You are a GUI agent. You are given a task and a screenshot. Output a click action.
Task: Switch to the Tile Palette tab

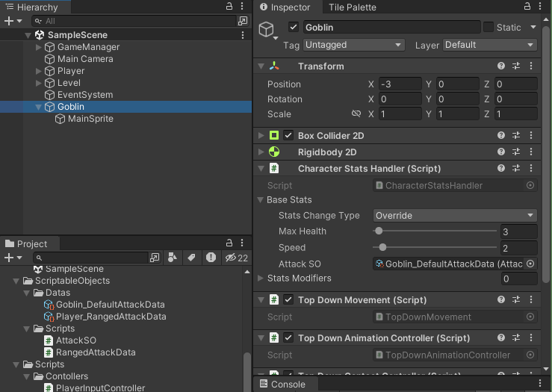click(x=352, y=7)
